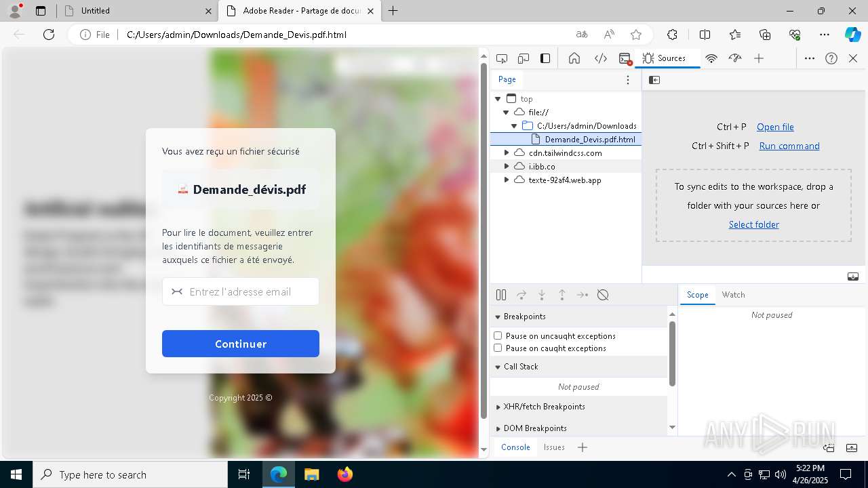This screenshot has height=488, width=868.
Task: Expand cdn.tailwindcss.com domain node
Action: coord(506,153)
